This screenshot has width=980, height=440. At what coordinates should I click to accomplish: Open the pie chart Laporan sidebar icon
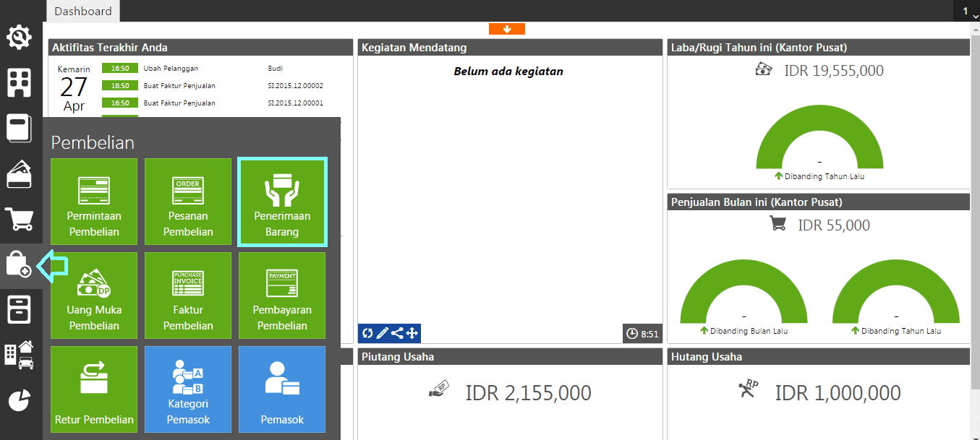click(20, 400)
